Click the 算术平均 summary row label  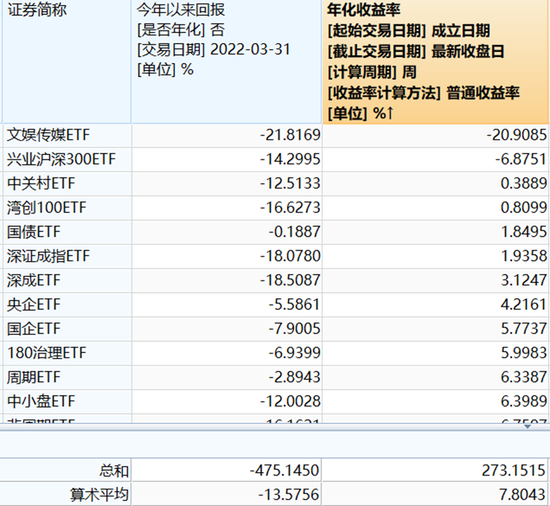[x=99, y=495]
